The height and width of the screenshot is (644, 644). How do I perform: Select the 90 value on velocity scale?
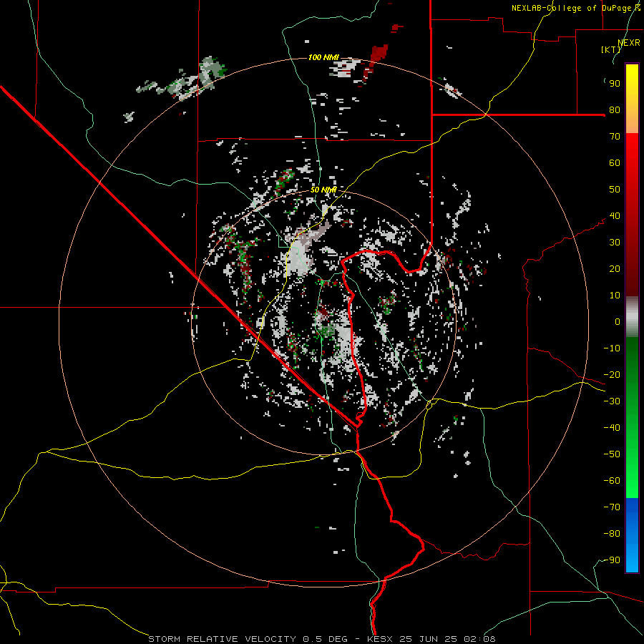(x=615, y=84)
